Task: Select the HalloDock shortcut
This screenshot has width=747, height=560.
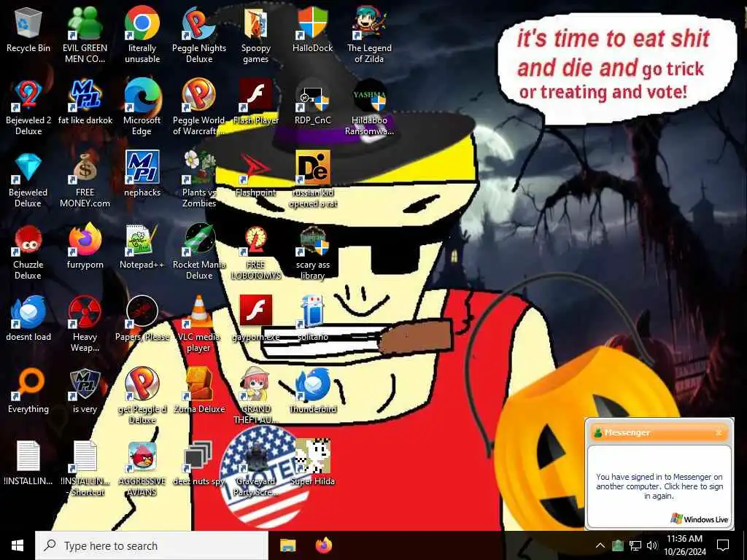Action: point(312,23)
